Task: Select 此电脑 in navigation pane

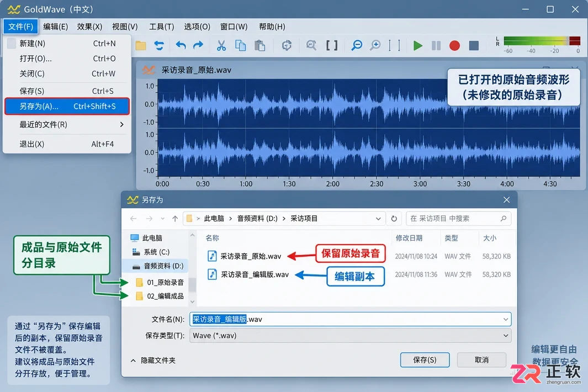Action: pyautogui.click(x=151, y=238)
